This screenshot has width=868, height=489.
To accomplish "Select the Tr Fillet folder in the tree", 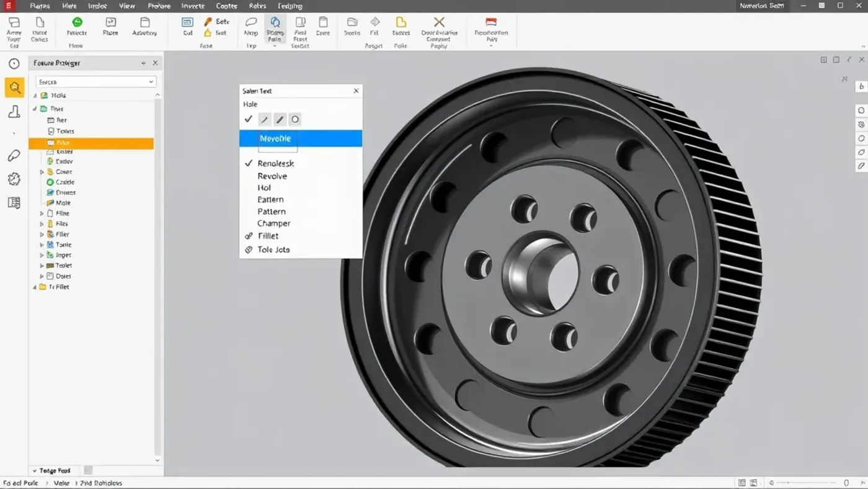I will [54, 287].
